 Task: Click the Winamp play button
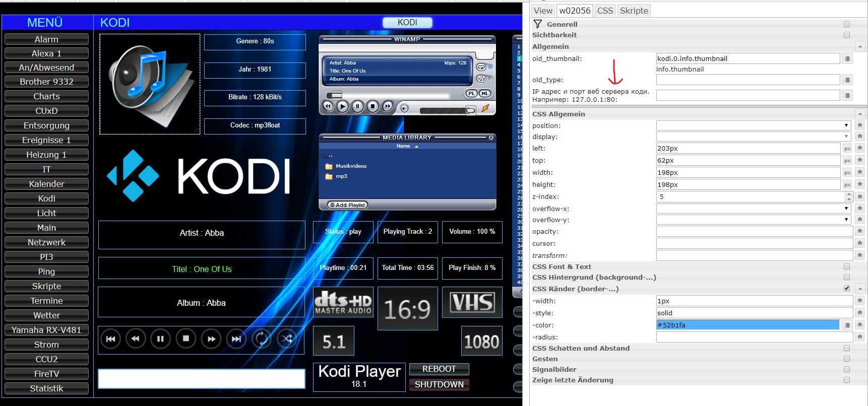[x=343, y=106]
